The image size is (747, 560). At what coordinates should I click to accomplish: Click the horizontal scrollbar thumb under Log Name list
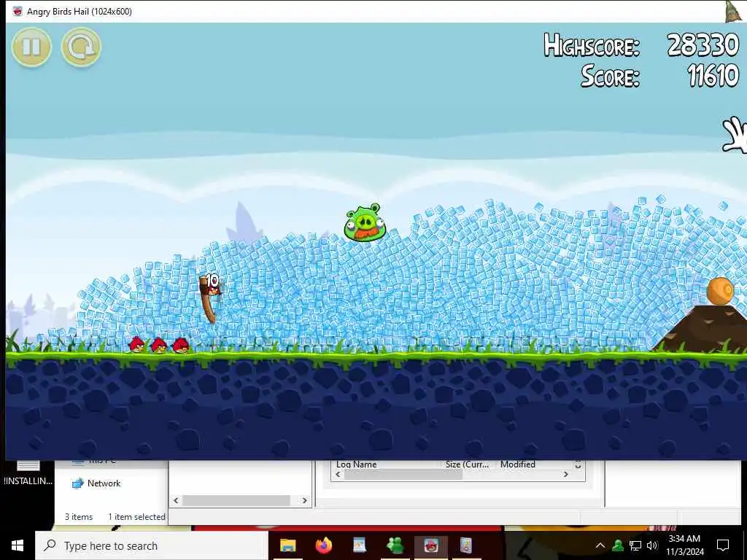[x=403, y=475]
